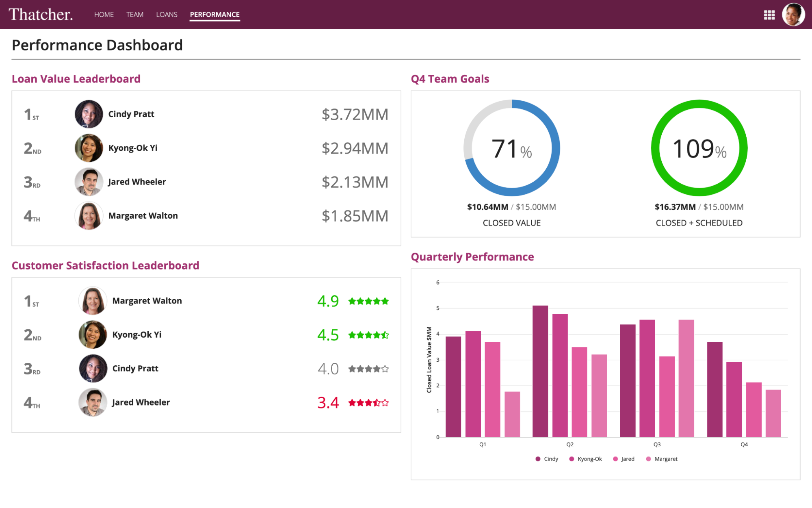Click Margaret's Q1 bar in the chart
Viewport: 812px width, 508px height.
[512, 415]
